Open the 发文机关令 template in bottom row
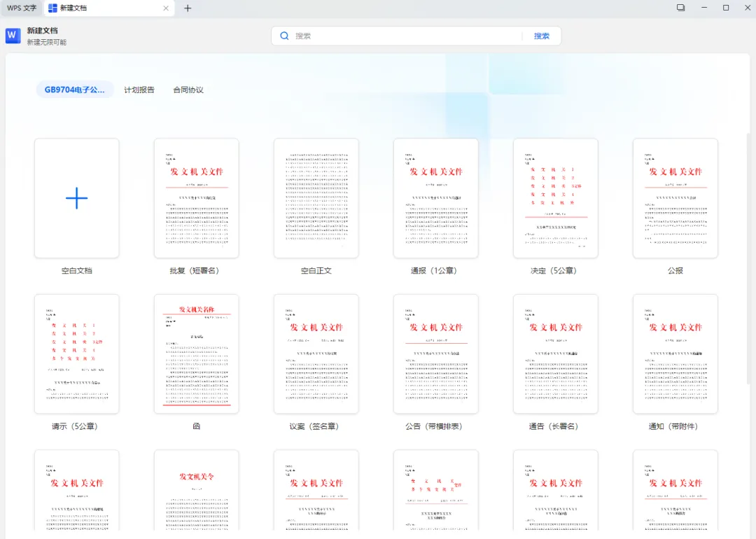 tap(196, 490)
